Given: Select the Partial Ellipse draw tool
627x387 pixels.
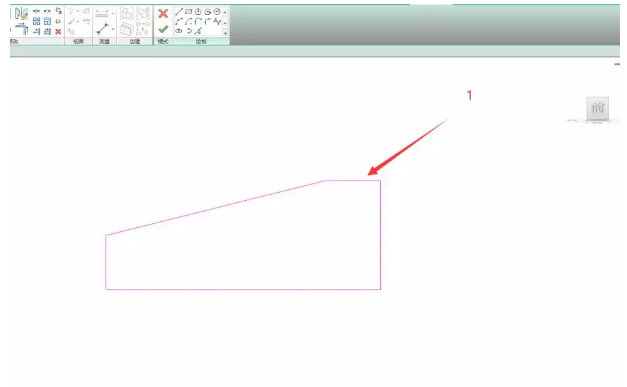Looking at the screenshot, I should pos(189,31).
